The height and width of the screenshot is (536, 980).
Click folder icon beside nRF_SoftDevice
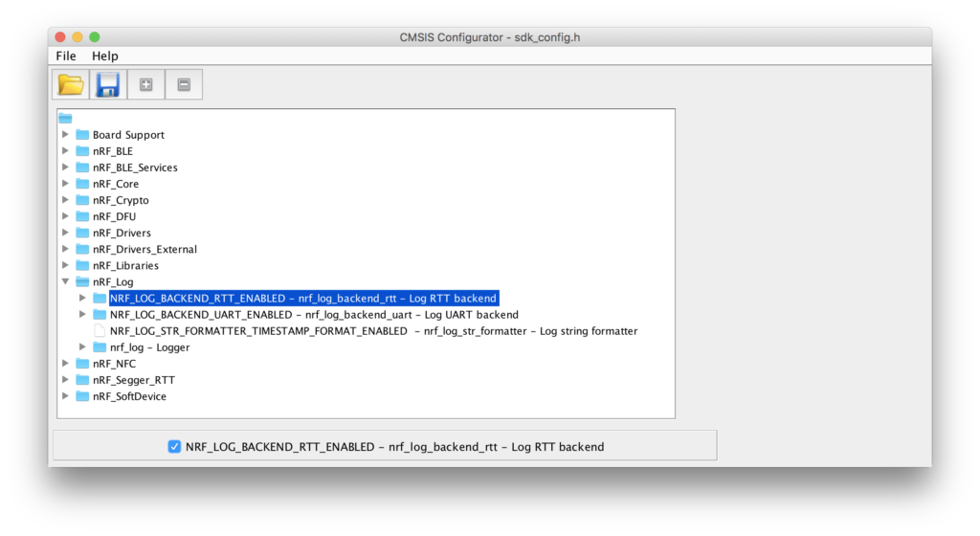(82, 396)
